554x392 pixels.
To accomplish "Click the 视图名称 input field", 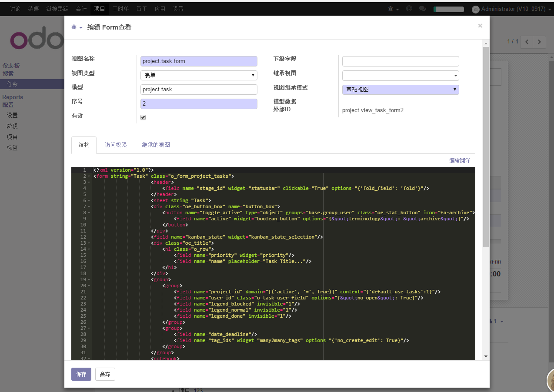I will pyautogui.click(x=199, y=61).
